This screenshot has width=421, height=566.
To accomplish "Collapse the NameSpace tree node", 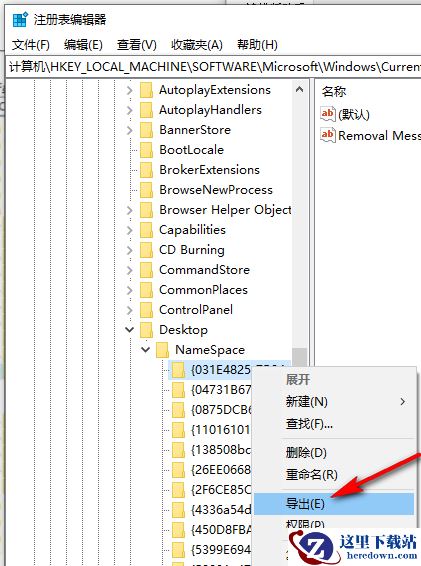I will tap(146, 349).
